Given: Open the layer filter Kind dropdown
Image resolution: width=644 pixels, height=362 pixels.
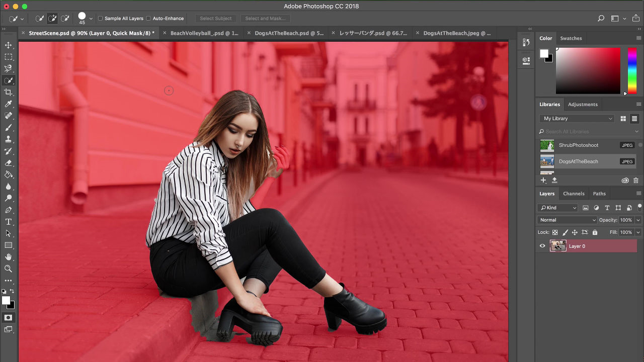Looking at the screenshot, I should (x=557, y=208).
